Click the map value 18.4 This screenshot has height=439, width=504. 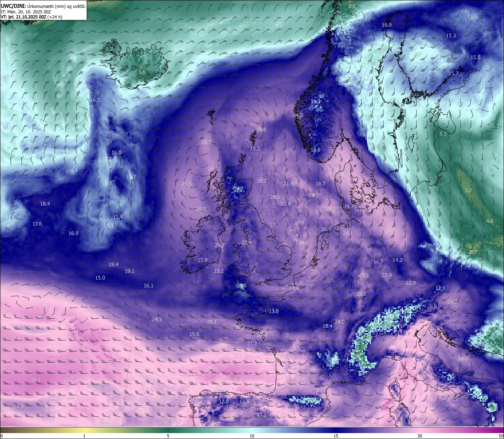tap(45, 204)
